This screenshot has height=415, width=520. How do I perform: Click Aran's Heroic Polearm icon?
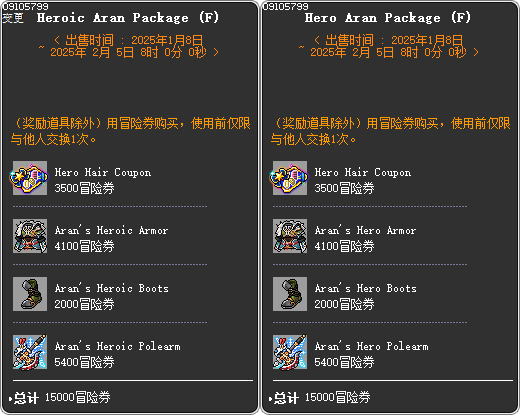click(x=30, y=352)
